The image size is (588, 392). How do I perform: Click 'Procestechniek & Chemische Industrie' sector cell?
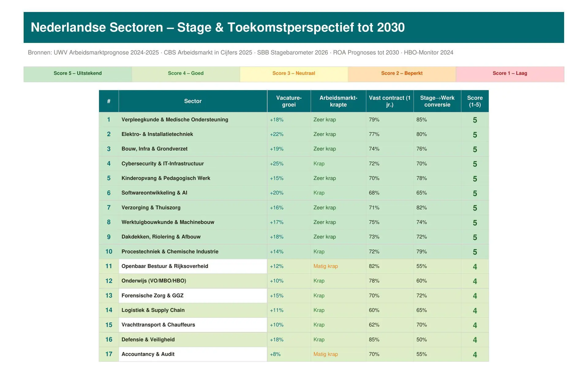(x=193, y=251)
